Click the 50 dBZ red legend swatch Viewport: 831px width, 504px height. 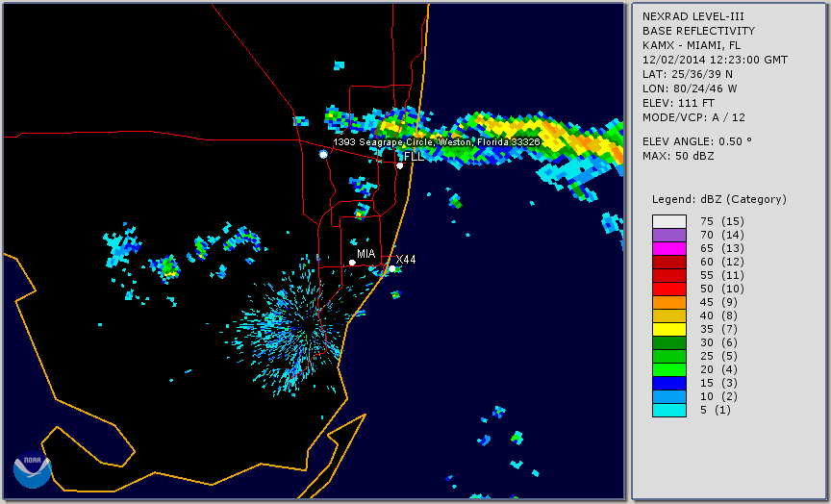tap(669, 289)
